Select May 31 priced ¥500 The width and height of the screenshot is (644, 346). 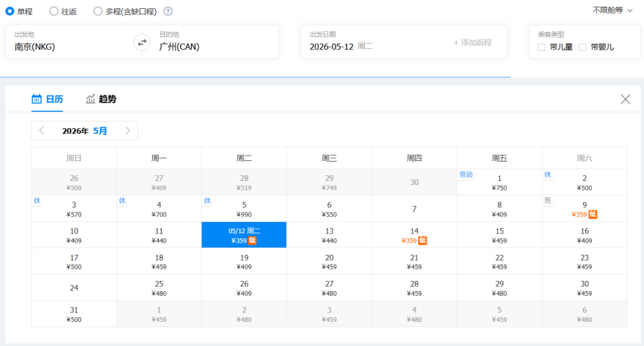click(x=74, y=314)
